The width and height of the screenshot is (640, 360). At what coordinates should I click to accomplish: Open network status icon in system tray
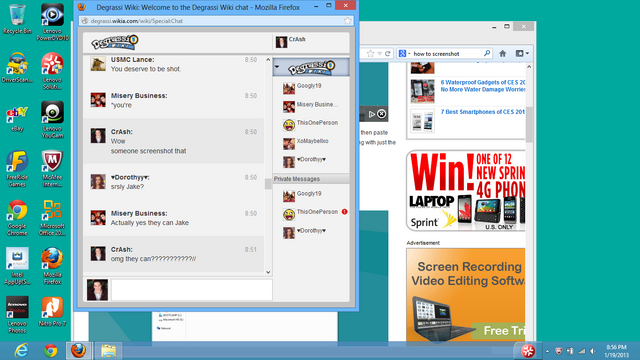tap(582, 351)
